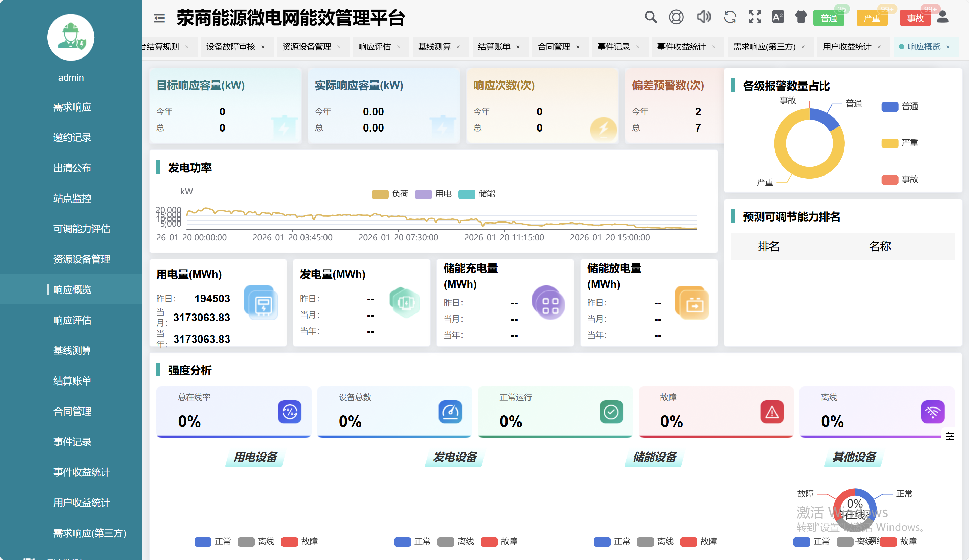
Task: Collapse sidebar with hamburger menu icon
Action: pos(159,18)
